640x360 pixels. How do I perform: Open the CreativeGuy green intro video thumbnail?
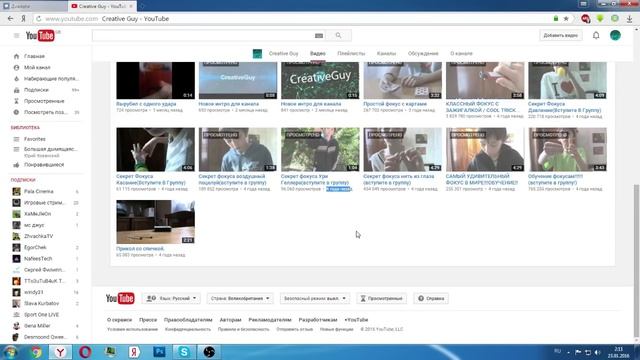coord(320,80)
